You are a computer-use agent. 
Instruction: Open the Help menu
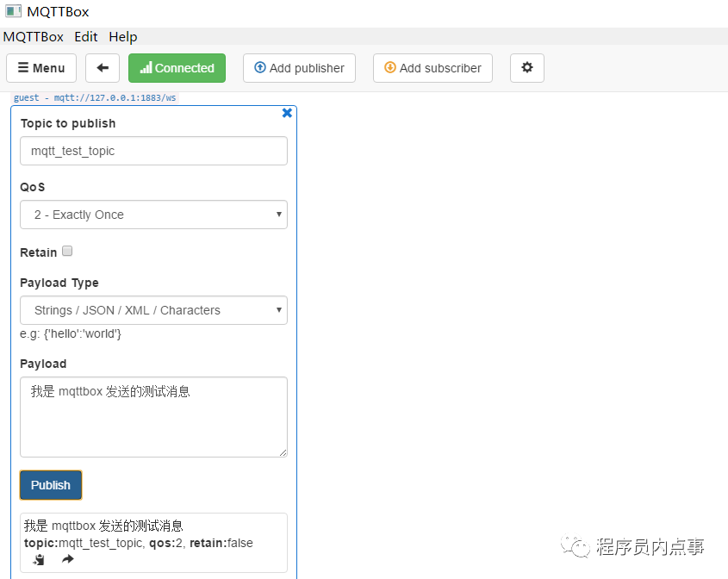click(122, 36)
